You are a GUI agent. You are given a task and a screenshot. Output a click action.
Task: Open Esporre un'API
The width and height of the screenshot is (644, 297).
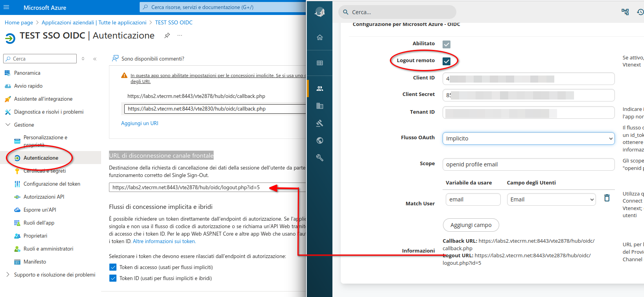point(40,210)
